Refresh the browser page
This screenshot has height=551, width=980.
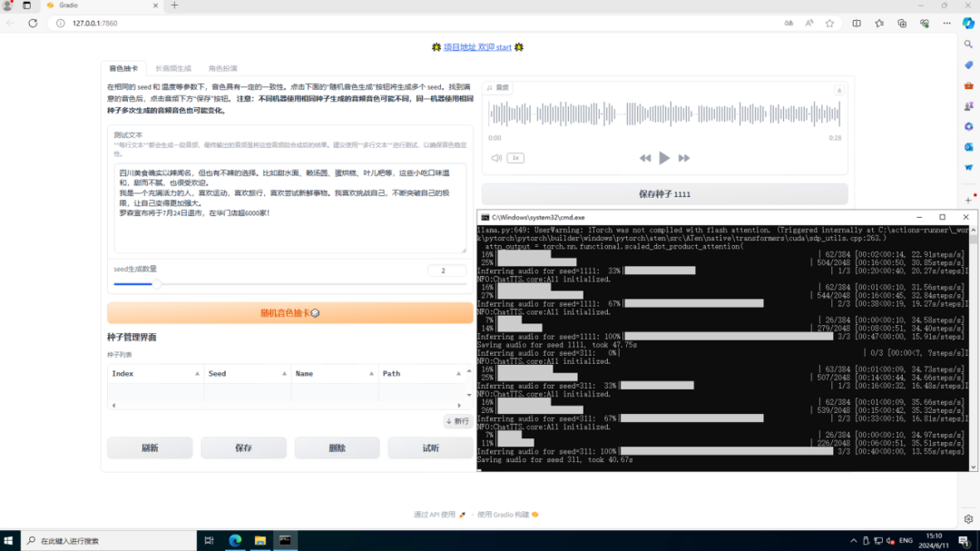pos(34,23)
